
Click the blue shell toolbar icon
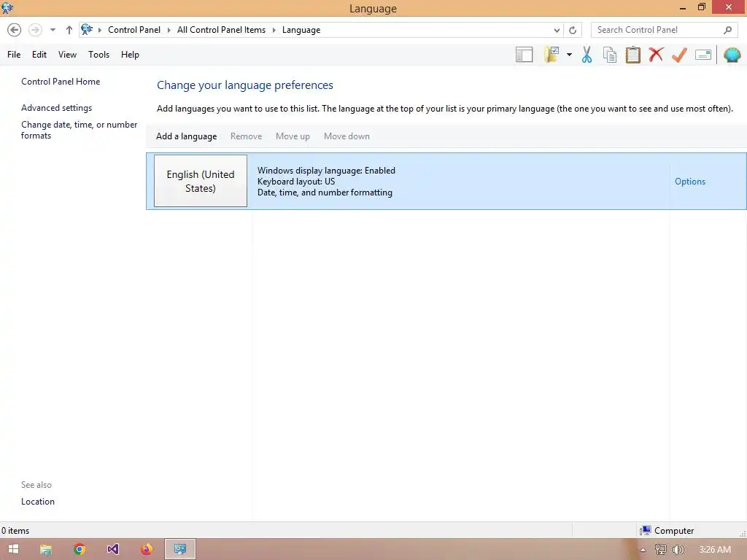pos(732,55)
